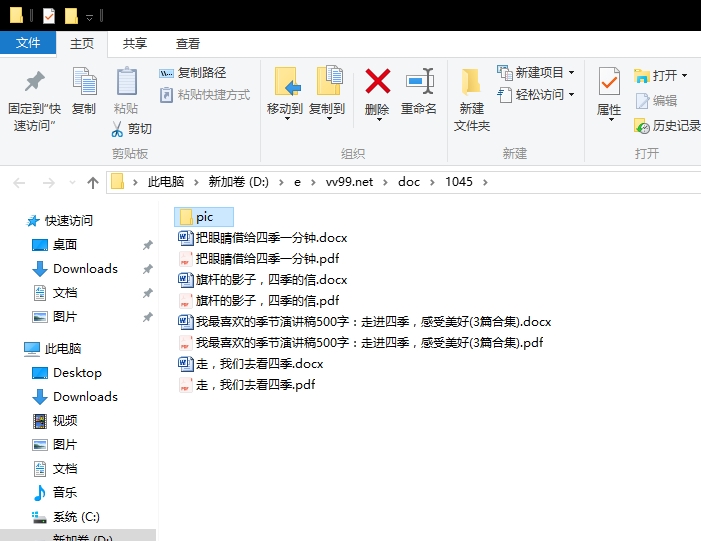The image size is (701, 541).
Task: Open pinned 文档 under Quick access
Action: (55, 293)
